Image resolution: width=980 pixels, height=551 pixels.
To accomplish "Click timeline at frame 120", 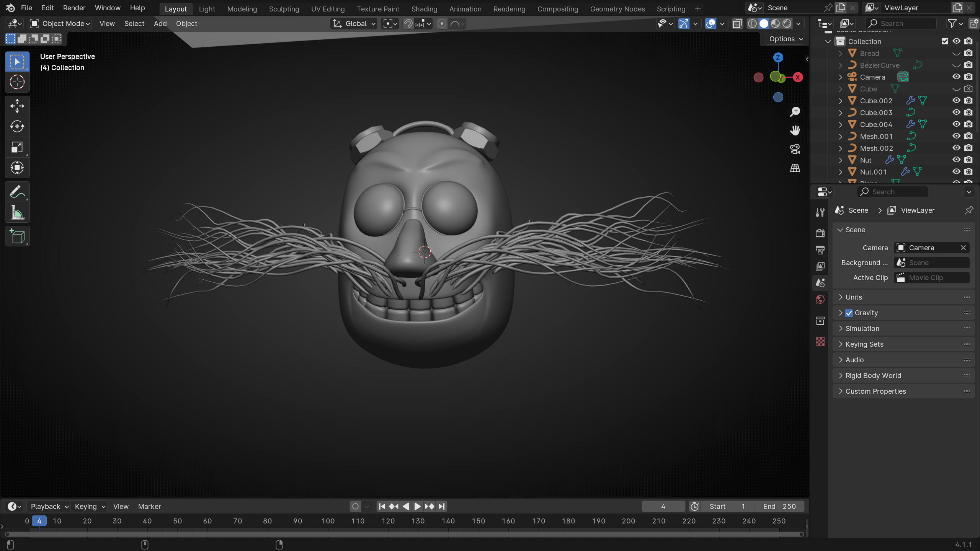I will point(388,521).
